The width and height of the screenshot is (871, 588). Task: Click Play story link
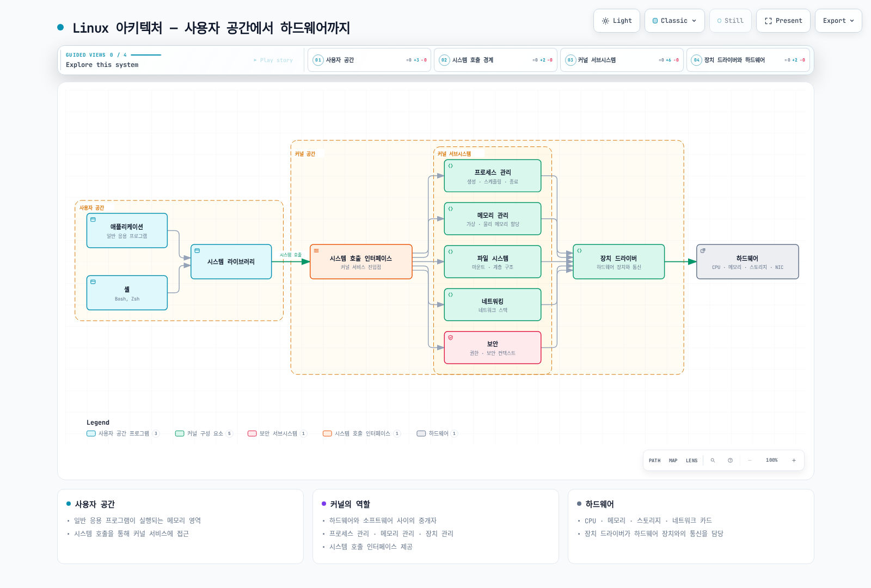[x=273, y=60]
